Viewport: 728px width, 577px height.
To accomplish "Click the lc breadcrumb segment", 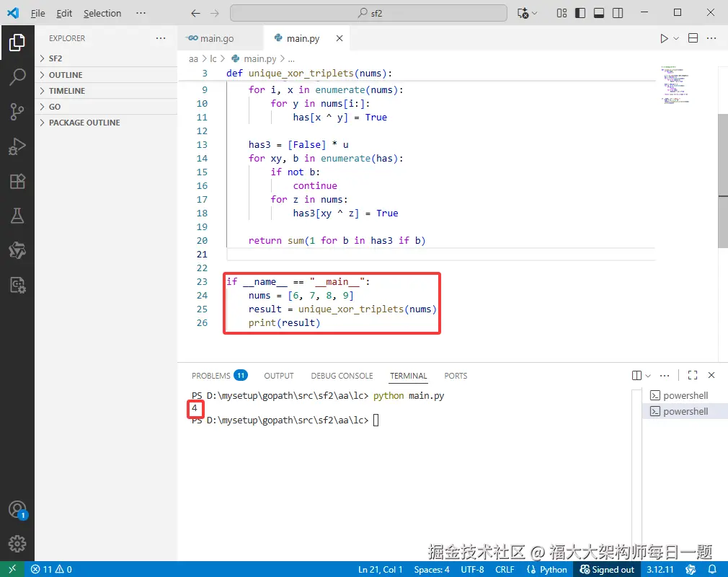I will coord(213,59).
